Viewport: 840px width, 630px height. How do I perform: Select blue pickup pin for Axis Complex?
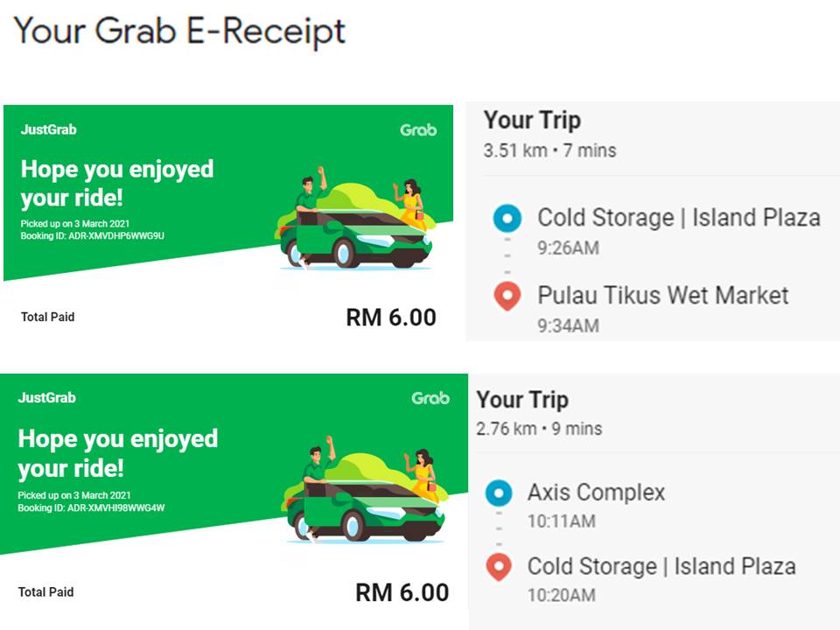coord(499,493)
